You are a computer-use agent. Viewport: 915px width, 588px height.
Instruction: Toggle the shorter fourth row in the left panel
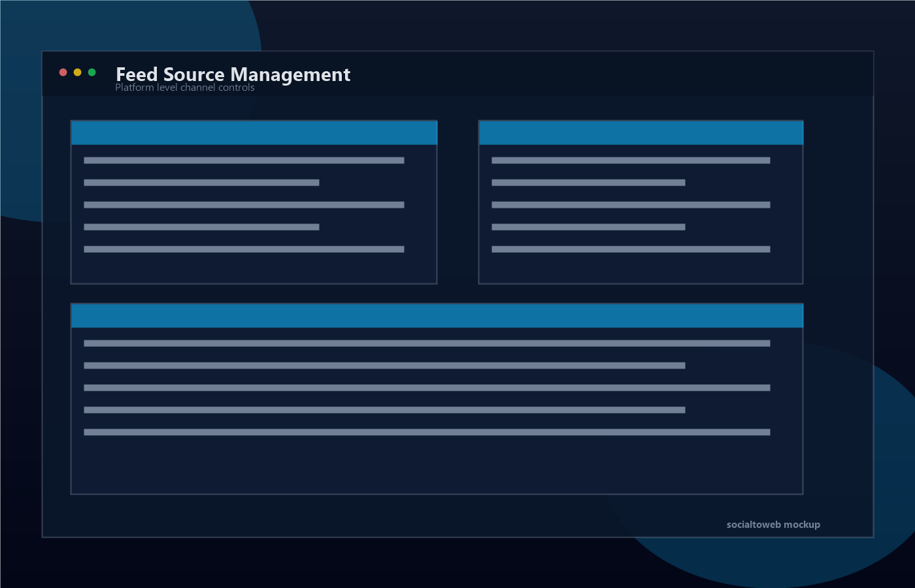[201, 227]
